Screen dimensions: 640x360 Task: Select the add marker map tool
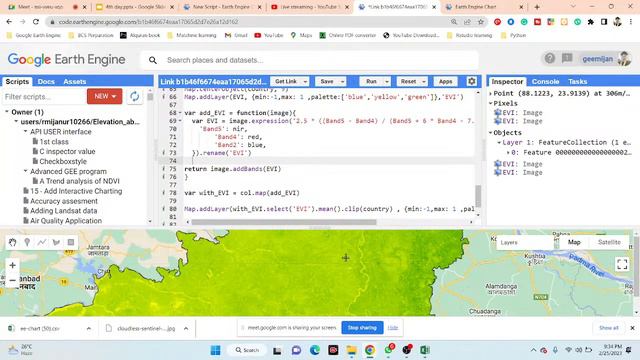27,242
